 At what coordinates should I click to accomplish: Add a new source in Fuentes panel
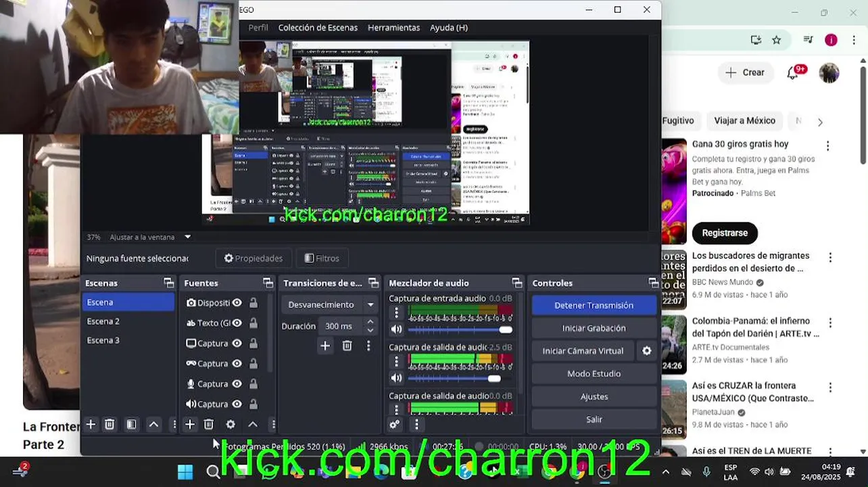pyautogui.click(x=190, y=425)
